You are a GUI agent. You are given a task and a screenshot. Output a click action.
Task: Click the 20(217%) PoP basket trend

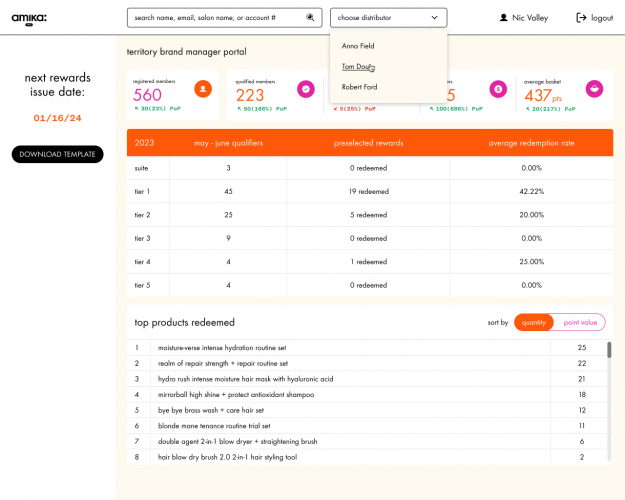click(550, 109)
